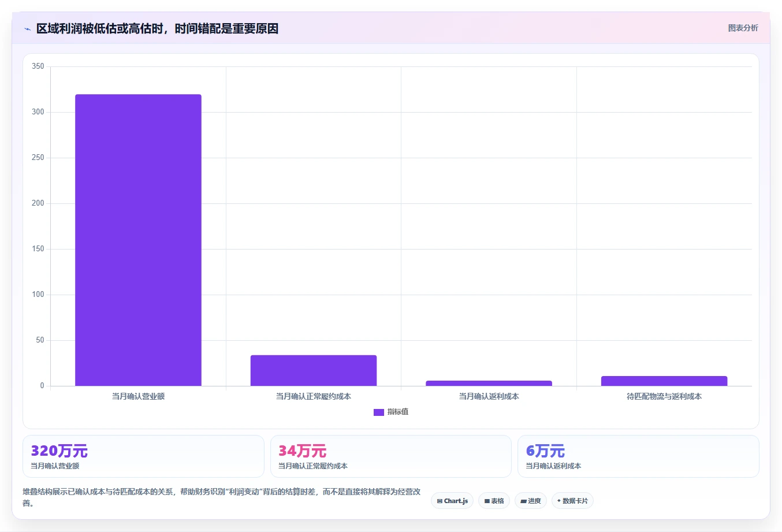Viewport: 782px width, 532px height.
Task: Click the 当月确认正常履约成本 bar
Action: pyautogui.click(x=314, y=370)
